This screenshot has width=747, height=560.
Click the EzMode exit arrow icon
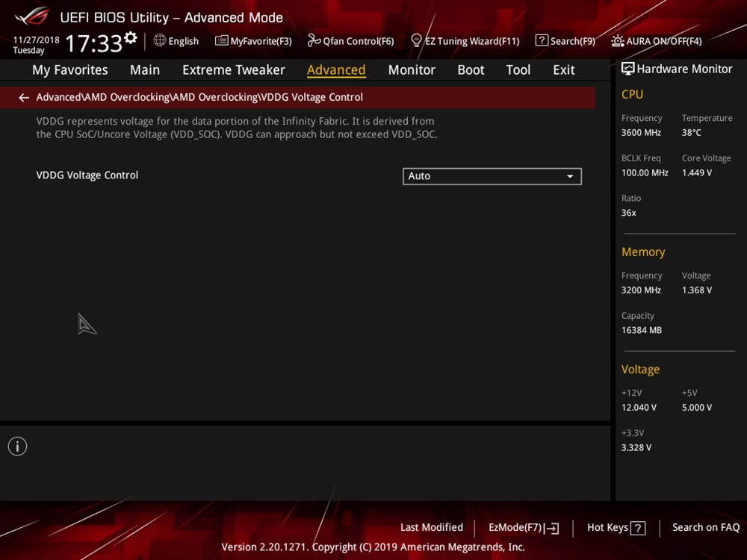[552, 528]
